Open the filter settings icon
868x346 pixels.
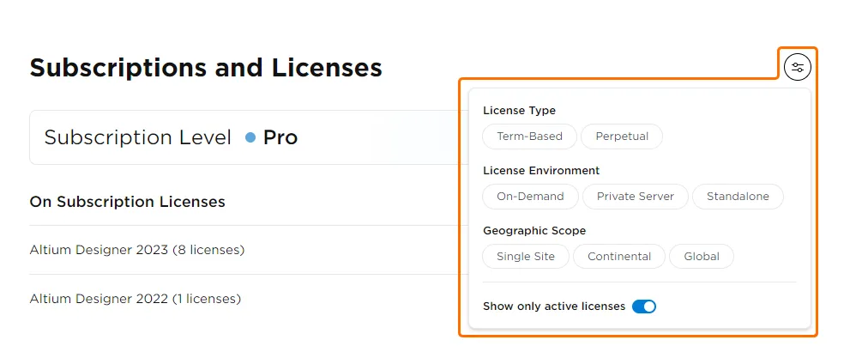coord(798,67)
